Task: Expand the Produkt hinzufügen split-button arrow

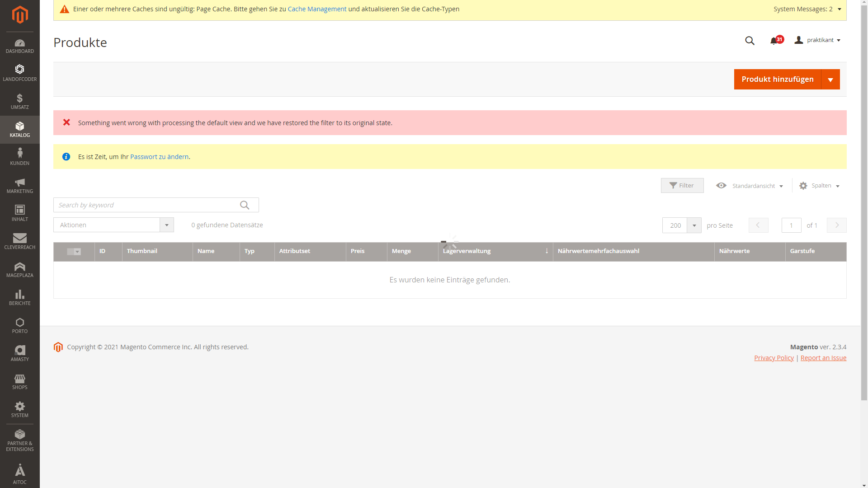Action: (x=831, y=79)
